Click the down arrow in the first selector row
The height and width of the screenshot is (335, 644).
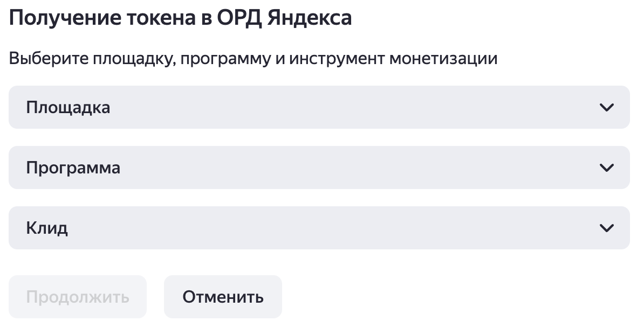(x=607, y=107)
